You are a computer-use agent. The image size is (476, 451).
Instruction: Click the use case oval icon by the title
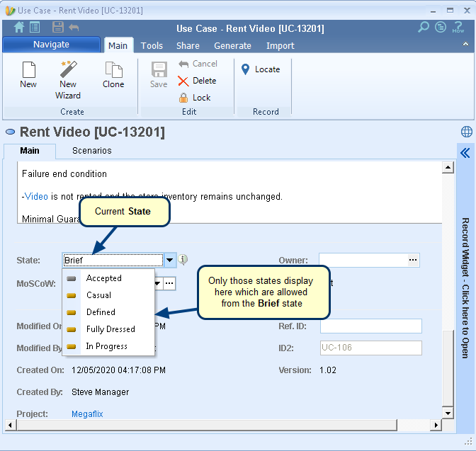[11, 132]
